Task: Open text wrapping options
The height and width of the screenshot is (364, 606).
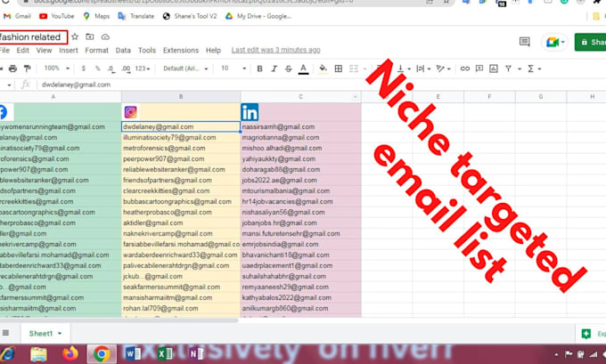Action: coord(423,69)
